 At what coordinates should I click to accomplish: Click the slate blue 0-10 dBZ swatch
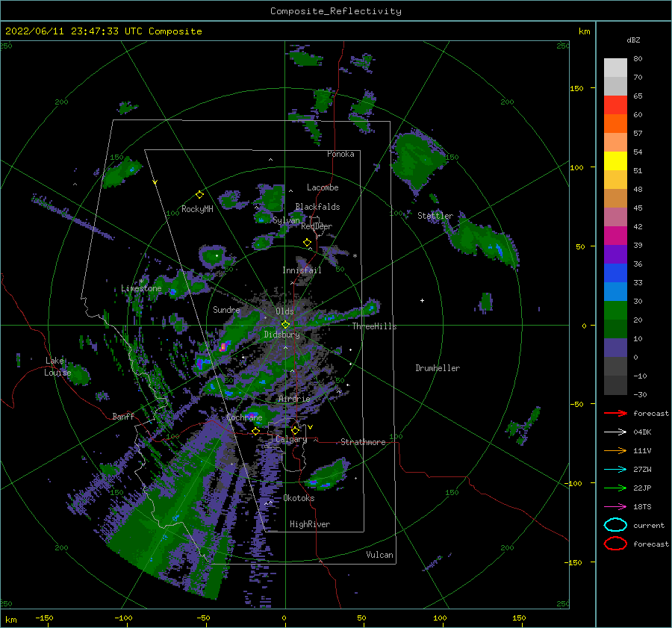point(615,347)
